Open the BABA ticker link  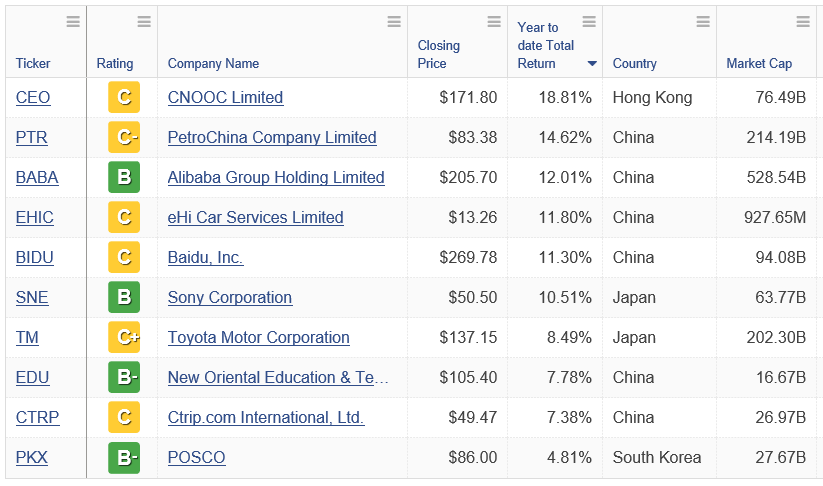click(37, 178)
